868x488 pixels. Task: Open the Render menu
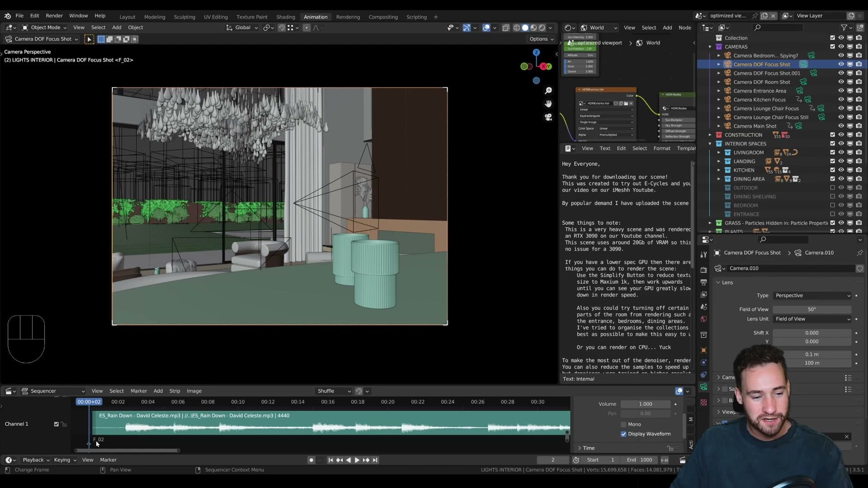pos(54,16)
